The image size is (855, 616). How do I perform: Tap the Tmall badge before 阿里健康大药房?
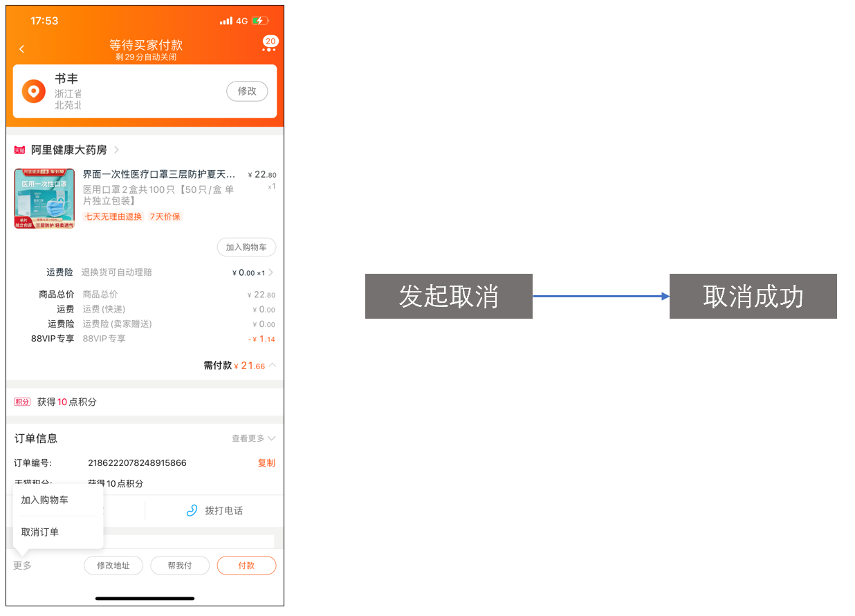point(19,149)
